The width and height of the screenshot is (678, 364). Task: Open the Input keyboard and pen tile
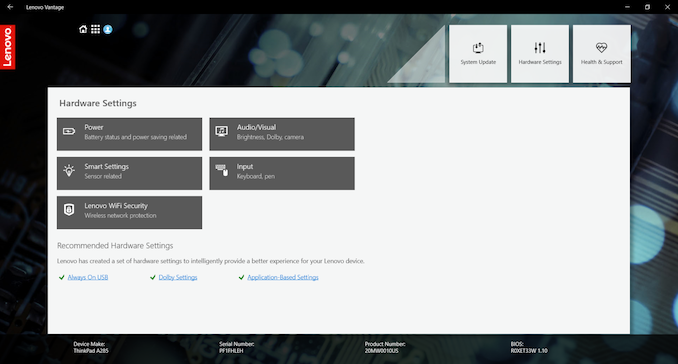pos(282,173)
